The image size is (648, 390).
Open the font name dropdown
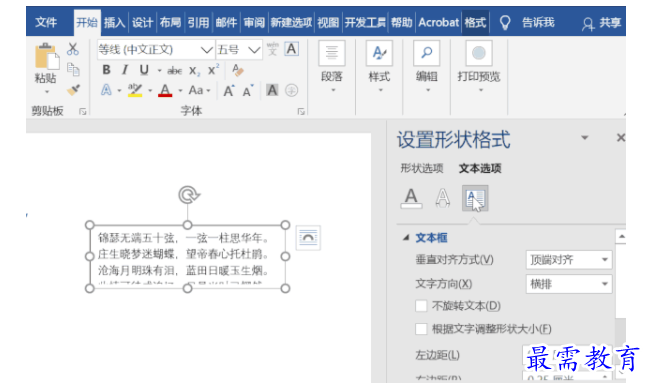206,50
